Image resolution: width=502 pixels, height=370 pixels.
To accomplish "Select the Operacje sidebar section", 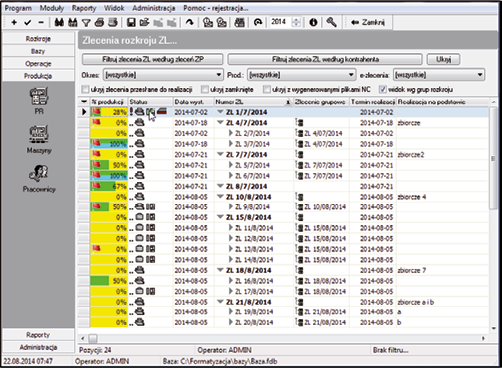I will tap(38, 63).
